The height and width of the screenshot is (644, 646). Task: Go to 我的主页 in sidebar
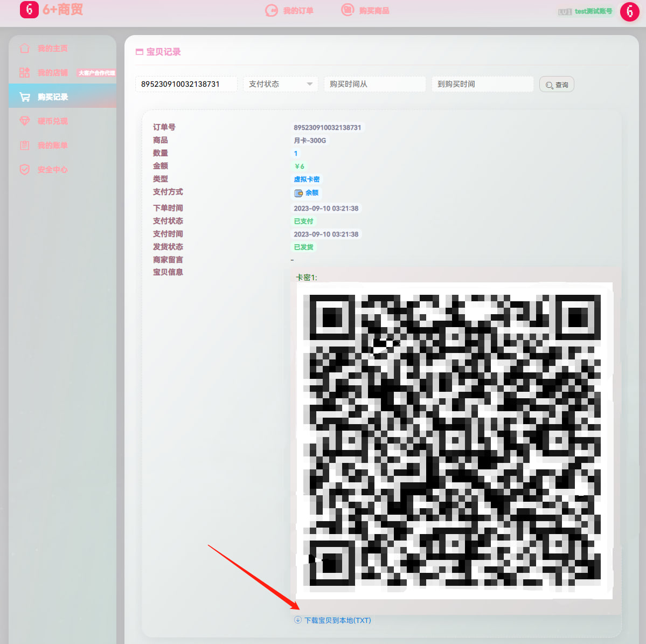[52, 49]
